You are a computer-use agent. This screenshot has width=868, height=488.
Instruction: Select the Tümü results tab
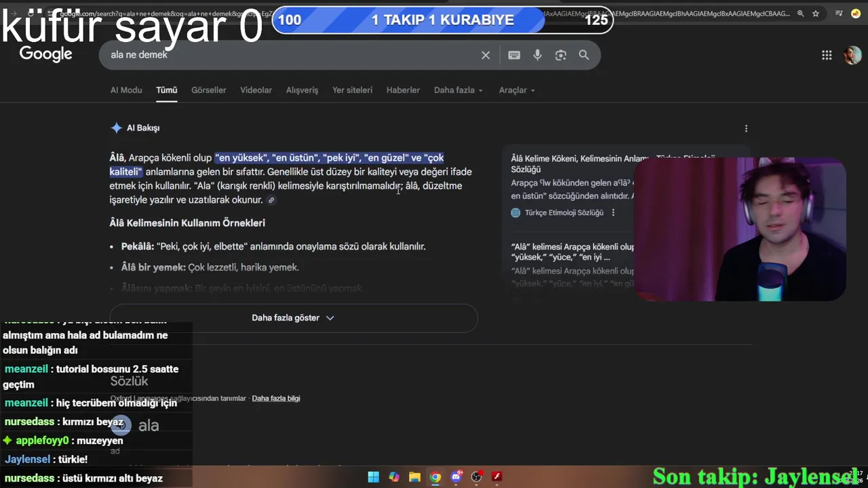click(166, 90)
